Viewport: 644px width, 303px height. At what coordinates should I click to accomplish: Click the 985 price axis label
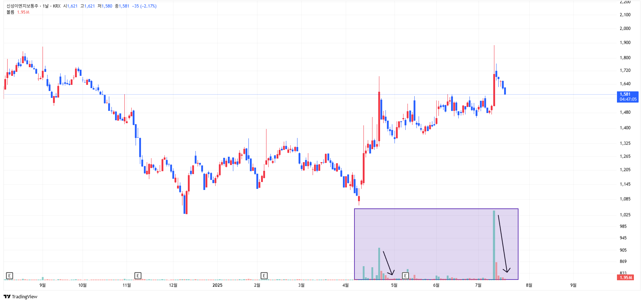[623, 226]
